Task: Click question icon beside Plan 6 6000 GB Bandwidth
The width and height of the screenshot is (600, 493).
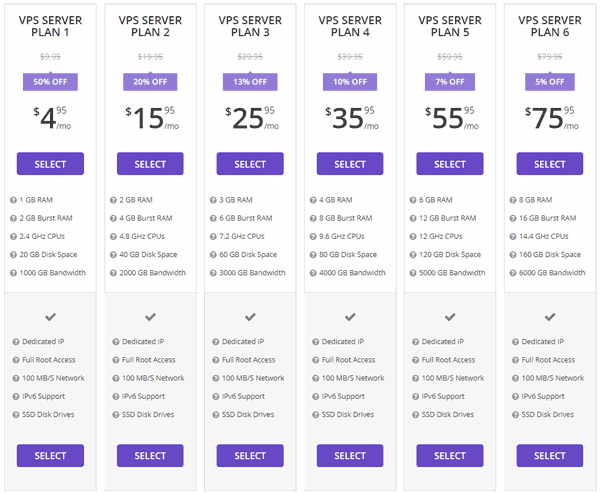Action: pyautogui.click(x=513, y=272)
